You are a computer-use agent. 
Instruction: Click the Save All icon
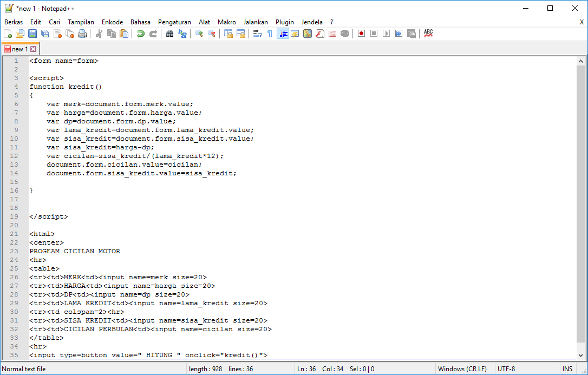(x=45, y=34)
